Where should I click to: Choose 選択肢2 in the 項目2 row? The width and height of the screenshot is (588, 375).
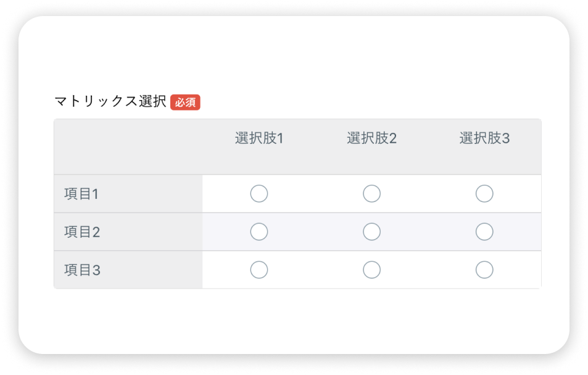coord(371,232)
